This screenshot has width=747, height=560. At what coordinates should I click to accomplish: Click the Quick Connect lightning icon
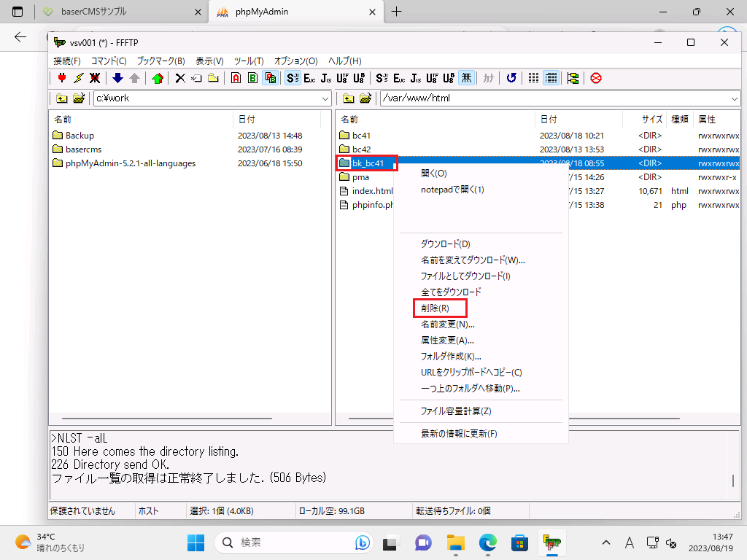78,78
